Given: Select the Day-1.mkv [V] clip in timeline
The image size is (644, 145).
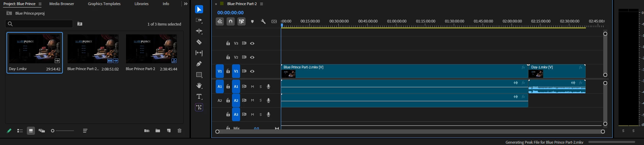Looking at the screenshot, I should pyautogui.click(x=557, y=71).
